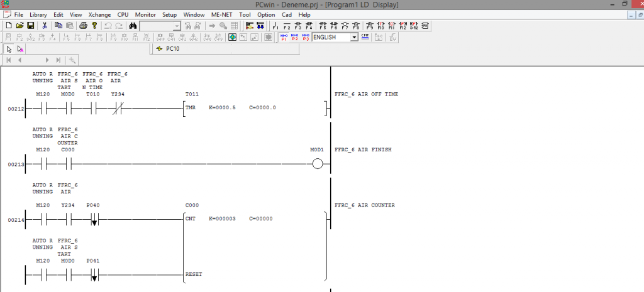
Task: Open the ME-NET menu
Action: [223, 14]
